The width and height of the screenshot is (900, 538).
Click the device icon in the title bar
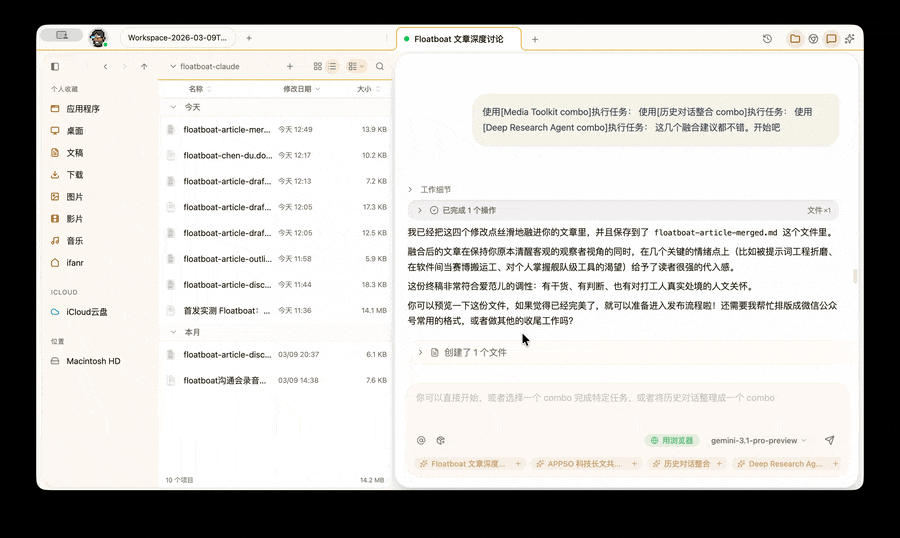(x=61, y=36)
